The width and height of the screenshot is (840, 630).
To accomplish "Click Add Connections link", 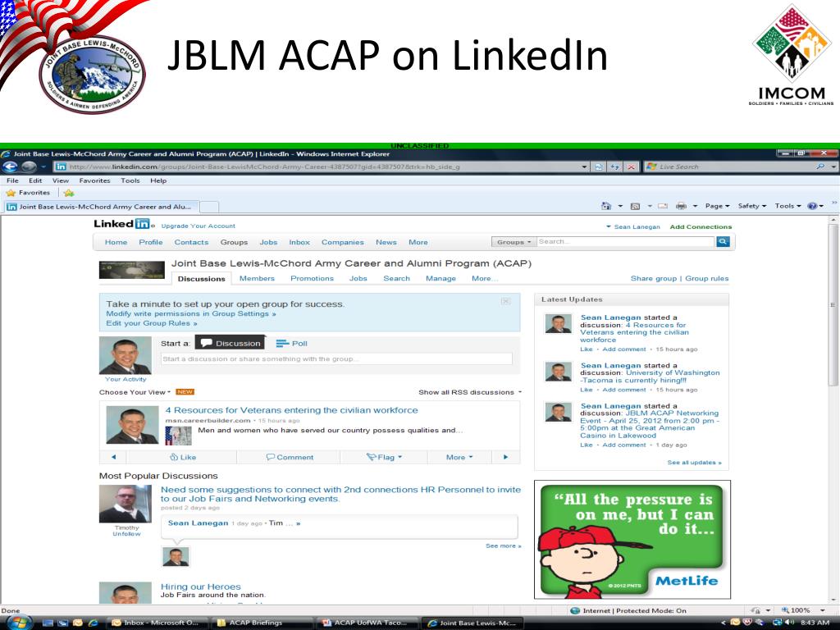I will (701, 226).
